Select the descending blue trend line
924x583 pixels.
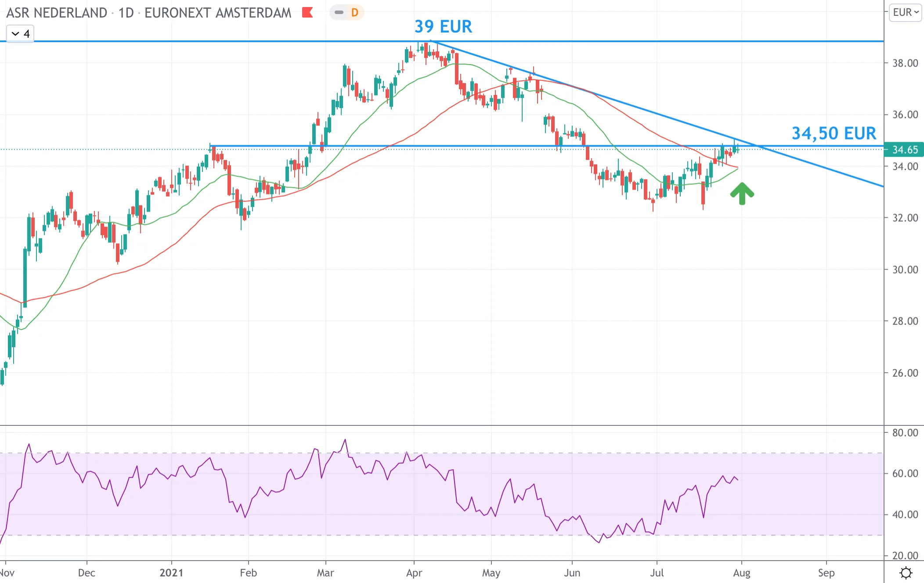[659, 115]
